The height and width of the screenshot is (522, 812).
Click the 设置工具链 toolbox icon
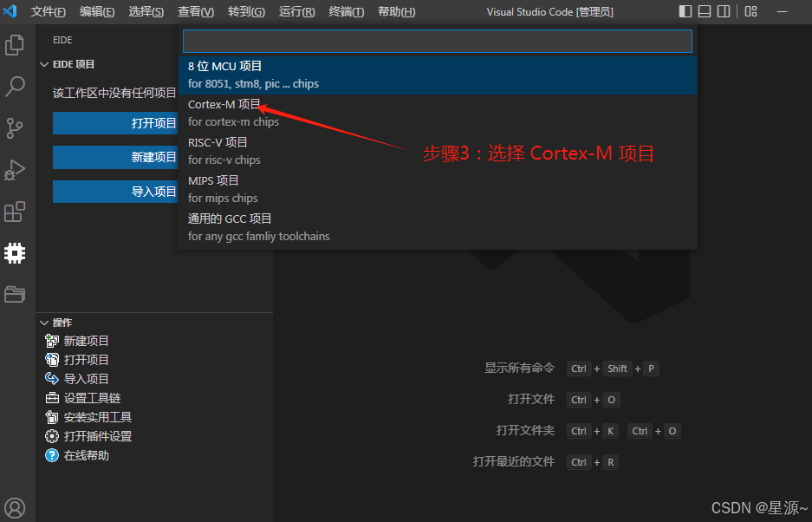pos(52,398)
